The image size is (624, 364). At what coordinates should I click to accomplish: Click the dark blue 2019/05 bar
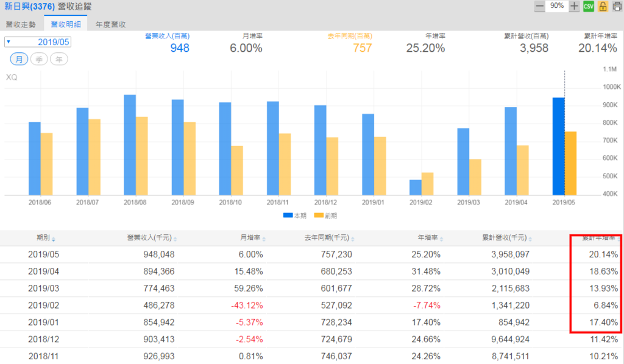558,146
